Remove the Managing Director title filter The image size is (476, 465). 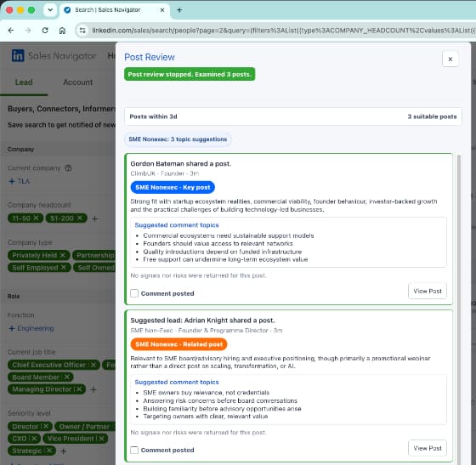[x=79, y=389]
